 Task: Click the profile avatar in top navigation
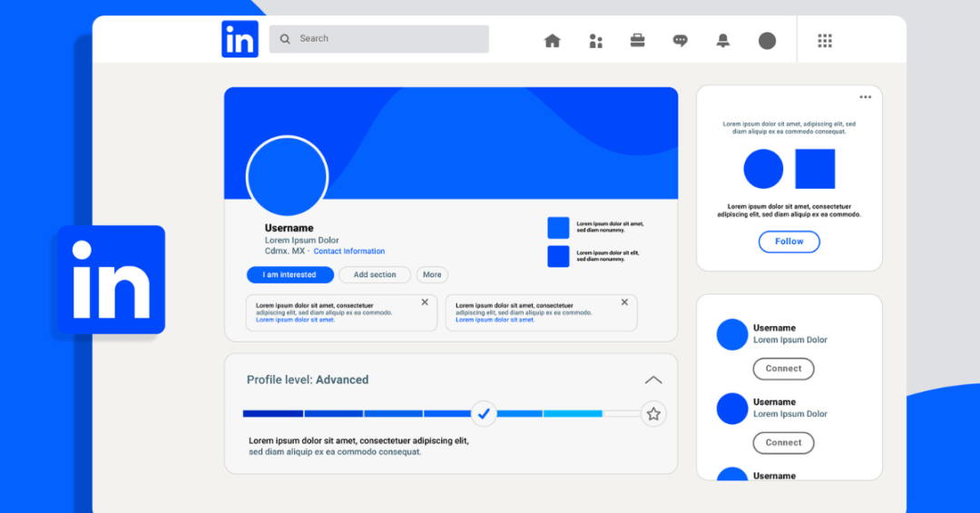(x=767, y=41)
